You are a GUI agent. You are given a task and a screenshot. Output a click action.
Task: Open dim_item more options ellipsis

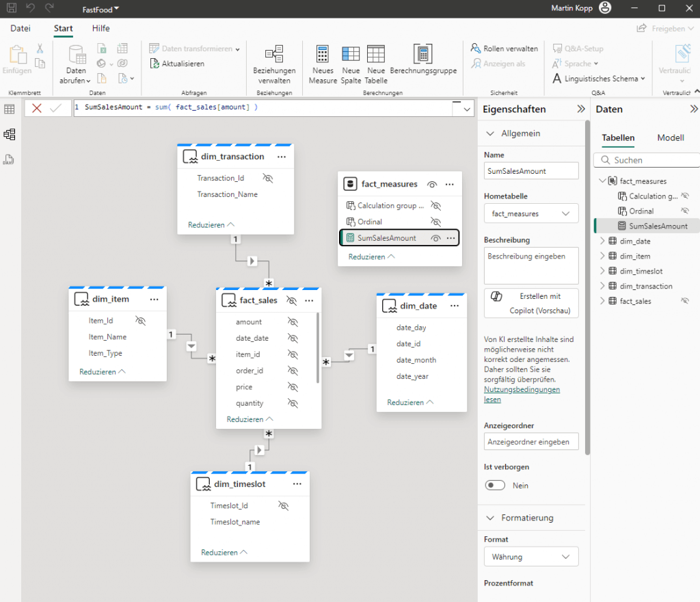point(154,299)
